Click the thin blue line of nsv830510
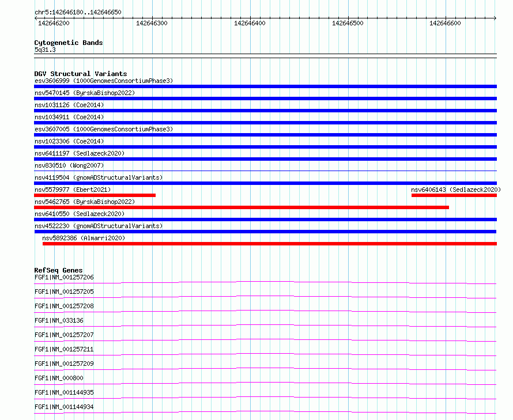Image resolution: width=513 pixels, height=420 pixels. click(x=265, y=171)
